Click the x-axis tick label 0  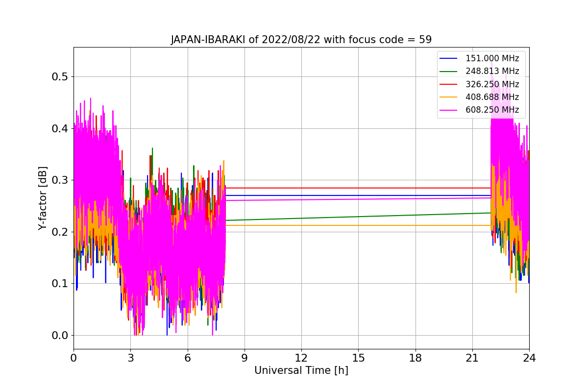(x=73, y=358)
